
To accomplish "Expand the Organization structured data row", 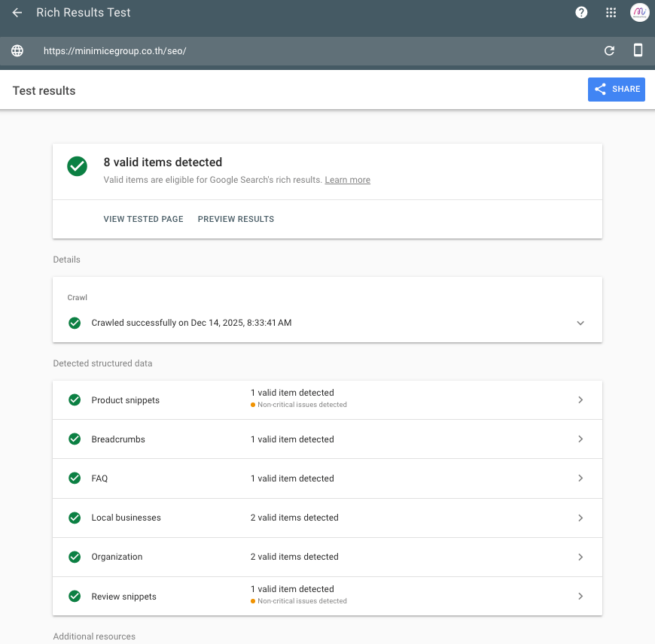I will click(x=580, y=557).
